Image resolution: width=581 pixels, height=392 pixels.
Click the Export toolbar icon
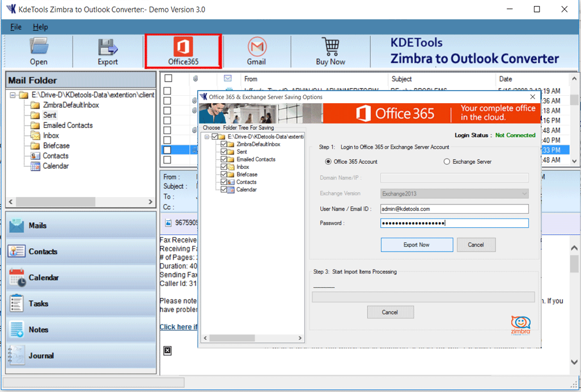click(108, 52)
